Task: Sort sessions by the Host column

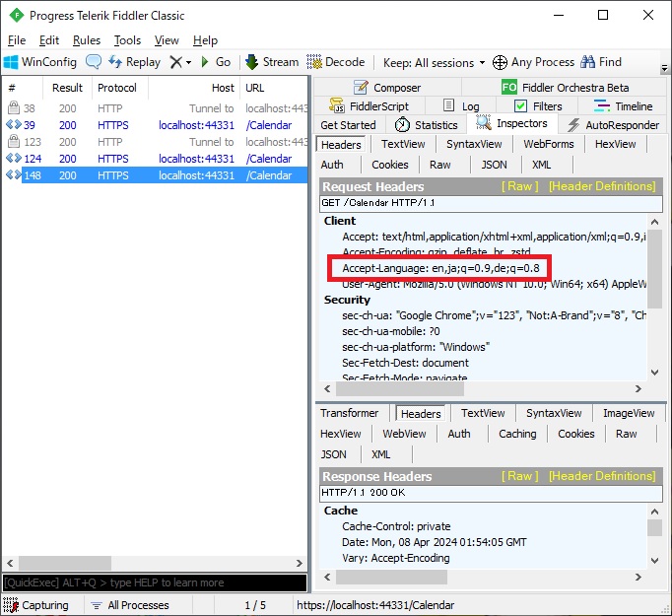Action: point(194,88)
